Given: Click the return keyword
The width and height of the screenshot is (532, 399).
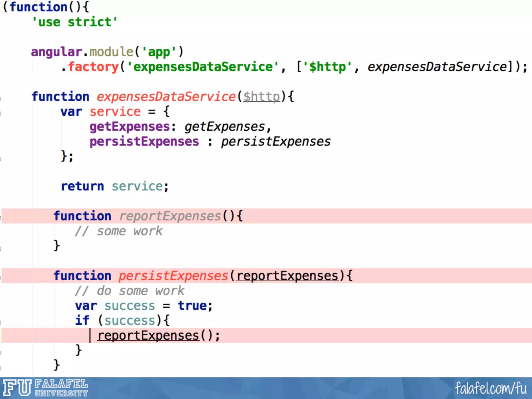Looking at the screenshot, I should 82,187.
